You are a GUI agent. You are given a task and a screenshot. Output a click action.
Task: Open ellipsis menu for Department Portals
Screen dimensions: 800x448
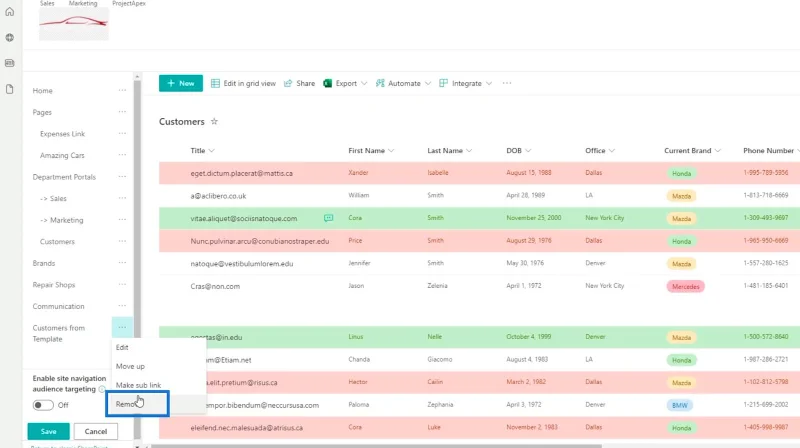pos(122,177)
